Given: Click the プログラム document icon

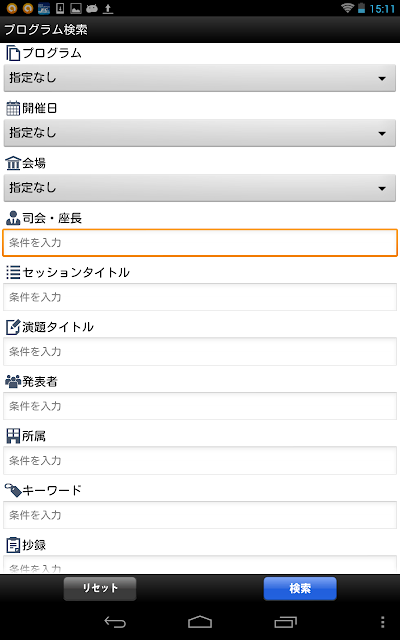Looking at the screenshot, I should click(x=13, y=53).
